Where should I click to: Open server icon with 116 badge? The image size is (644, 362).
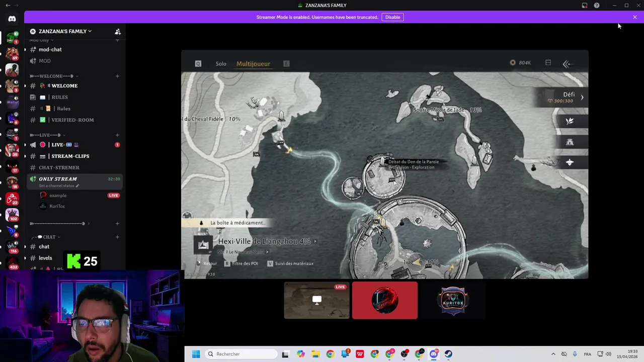point(12,246)
